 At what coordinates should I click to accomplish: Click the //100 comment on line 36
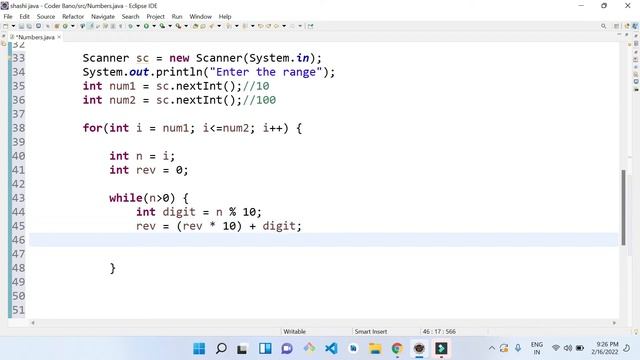click(259, 100)
